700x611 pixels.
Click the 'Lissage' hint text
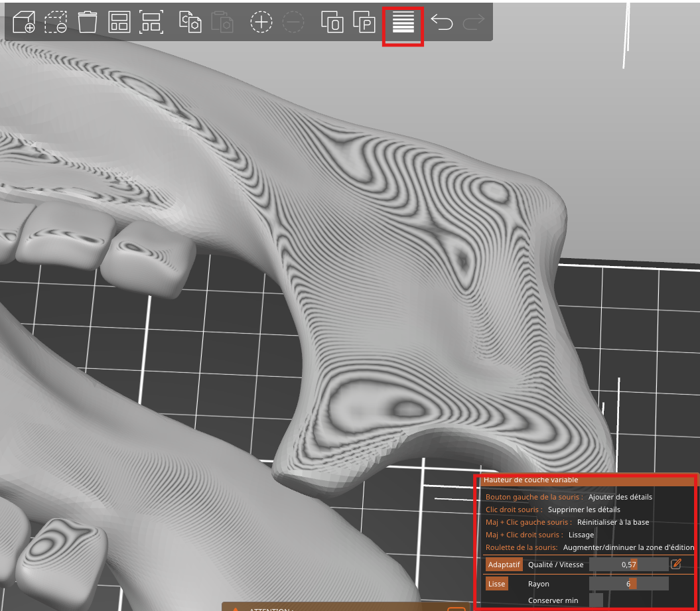tap(581, 535)
